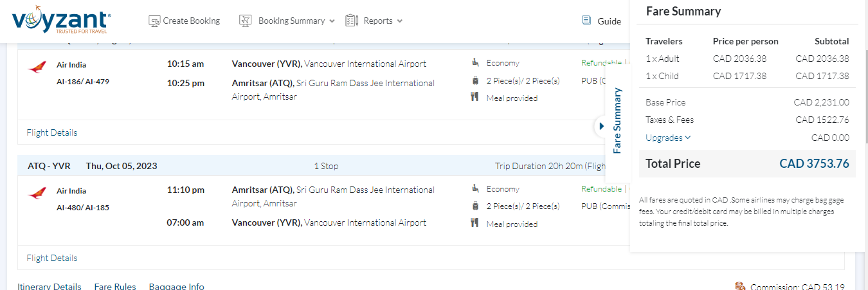Click the Reports checklist icon
868x290 pixels.
click(x=351, y=21)
